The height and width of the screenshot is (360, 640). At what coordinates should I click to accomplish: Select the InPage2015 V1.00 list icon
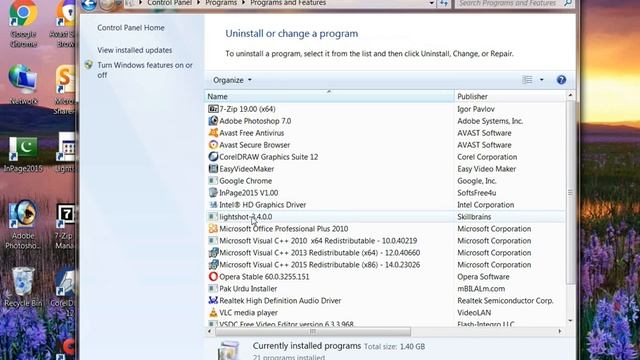tap(213, 193)
